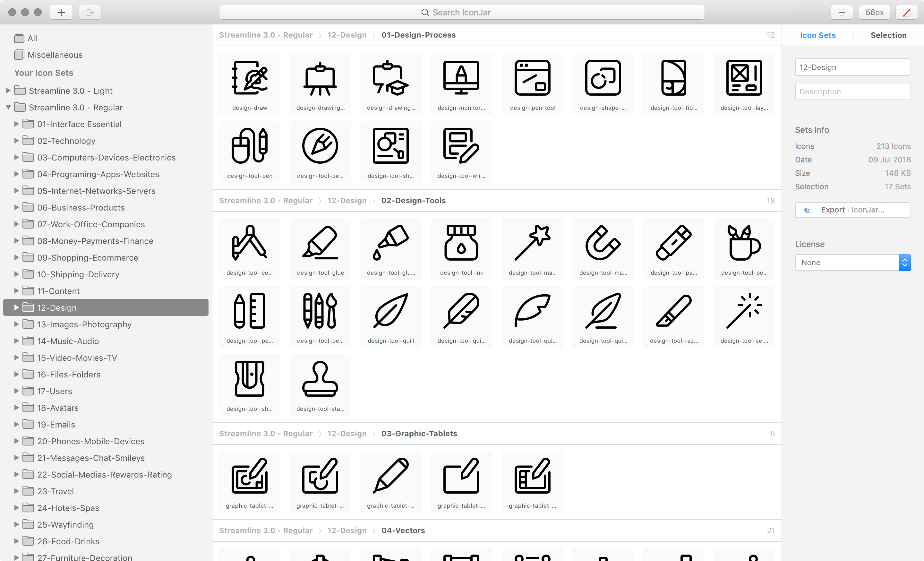Select the design-pen-tool icon
Screen dimensions: 924x561
[532, 78]
